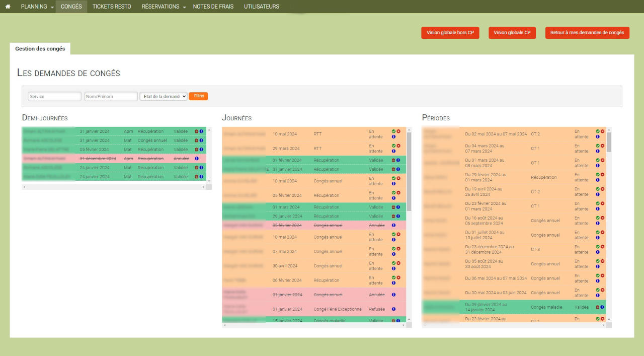The image size is (644, 356).
Task: Delete the 31 janvier Mat Congés annuel half-day
Action: (x=197, y=140)
